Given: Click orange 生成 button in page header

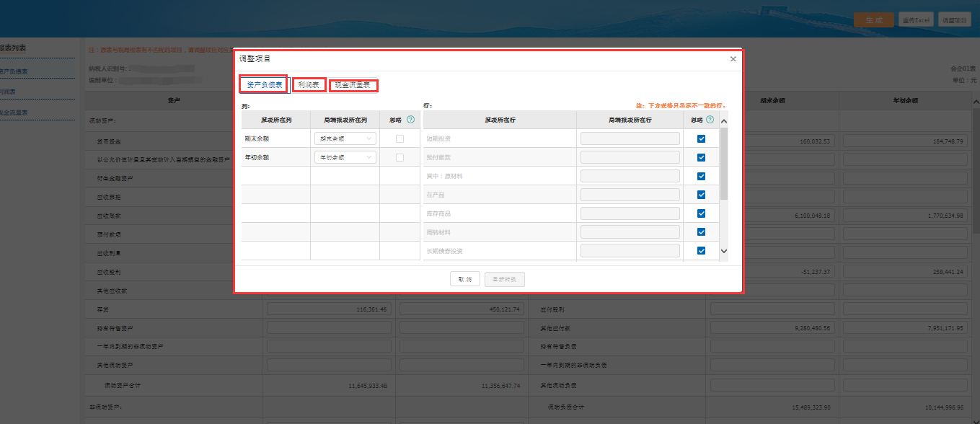Looking at the screenshot, I should 874,20.
